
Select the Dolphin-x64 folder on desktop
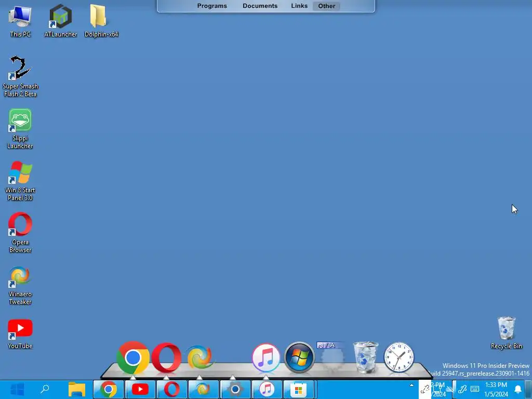[101, 21]
